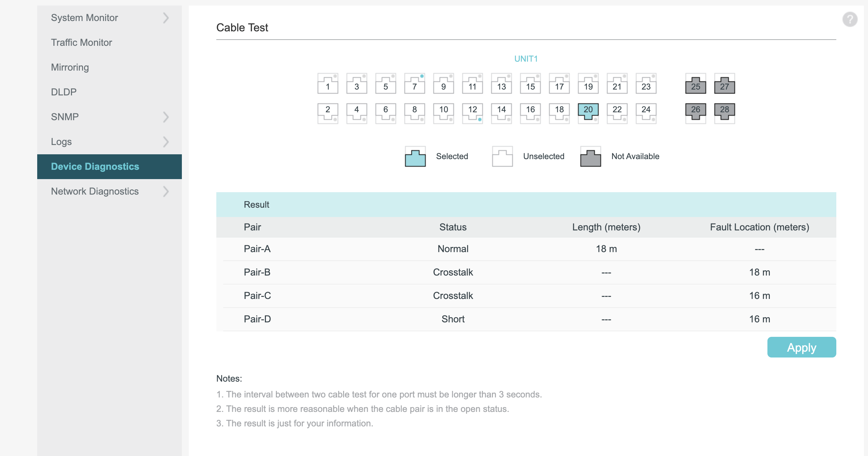Select port 7 icon
This screenshot has height=456, width=868.
point(414,84)
